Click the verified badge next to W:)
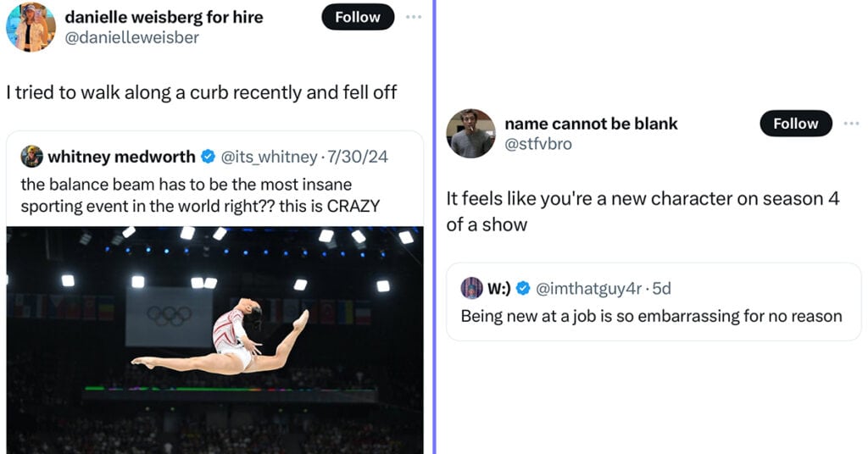This screenshot has height=454, width=868. (523, 288)
